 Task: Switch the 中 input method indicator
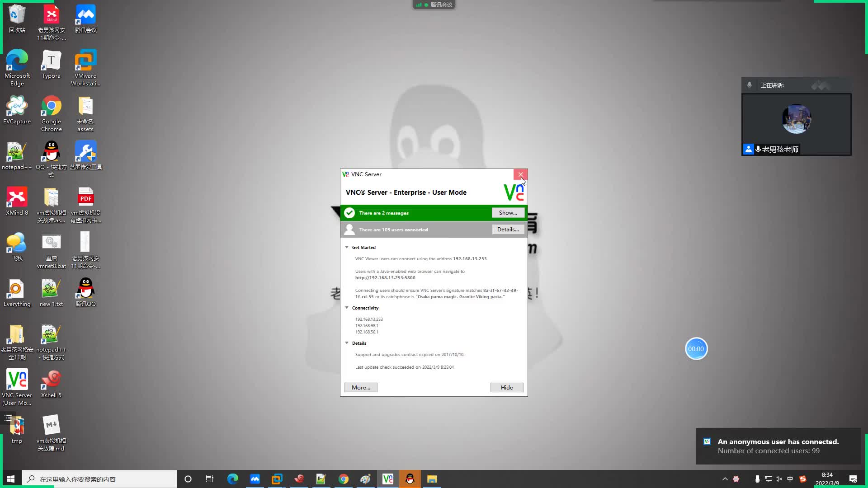coord(790,479)
